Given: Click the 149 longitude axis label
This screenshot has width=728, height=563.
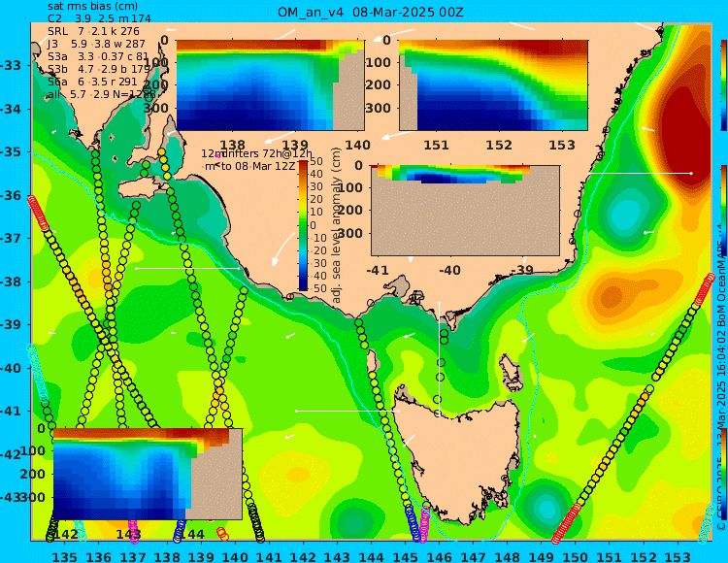Looking at the screenshot, I should click(541, 557).
